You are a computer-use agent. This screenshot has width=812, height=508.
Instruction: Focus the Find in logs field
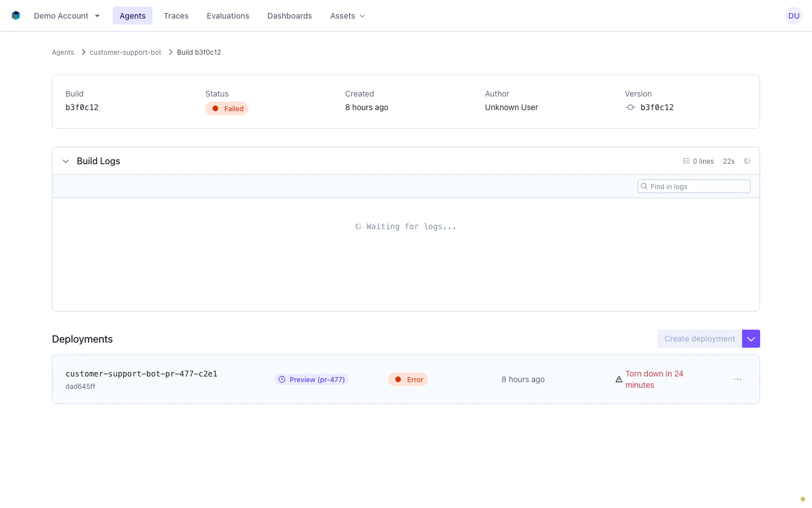(x=694, y=186)
